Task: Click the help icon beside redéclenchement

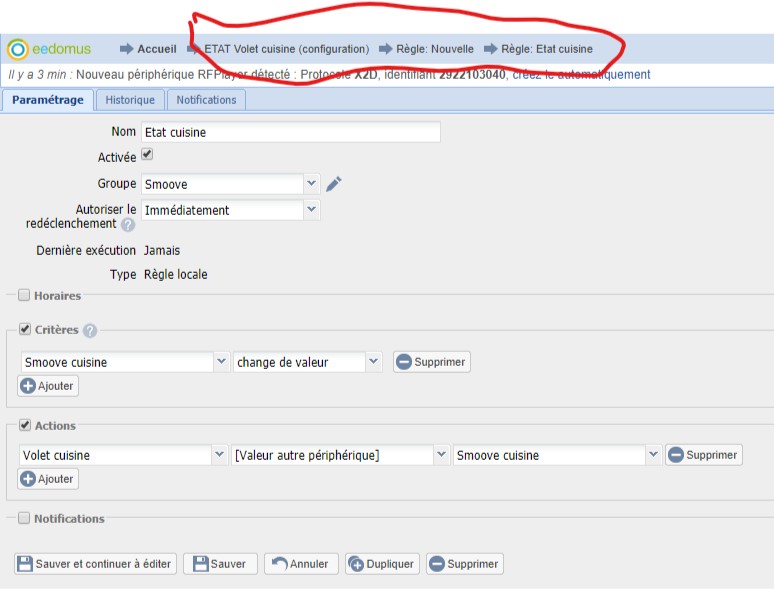Action: 128,225
